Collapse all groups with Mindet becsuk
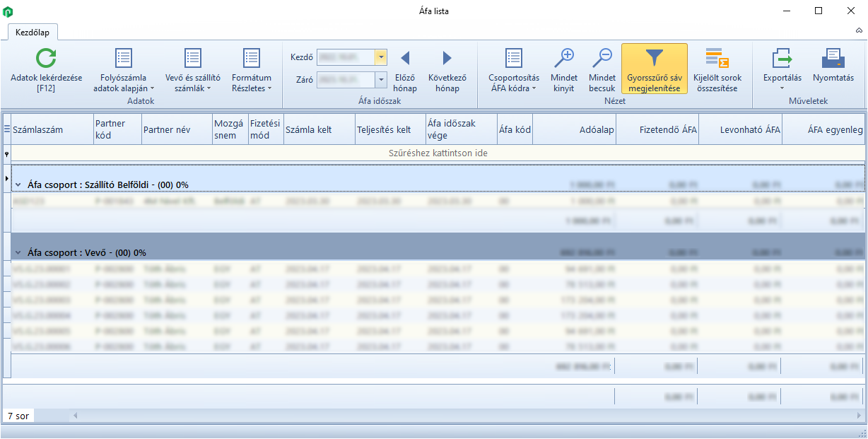 tap(602, 59)
